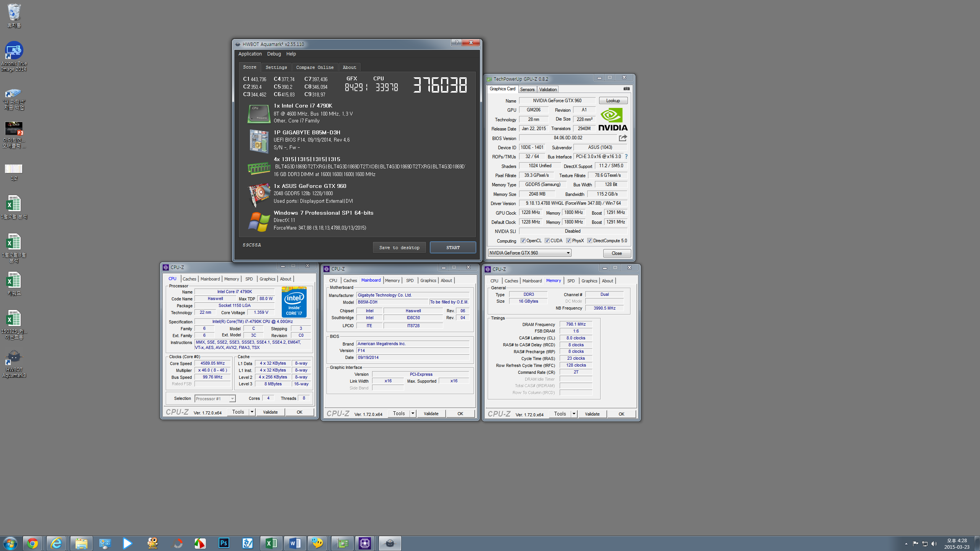This screenshot has width=980, height=551.
Task: Click the graphics card icon in Aquamark
Action: (259, 194)
